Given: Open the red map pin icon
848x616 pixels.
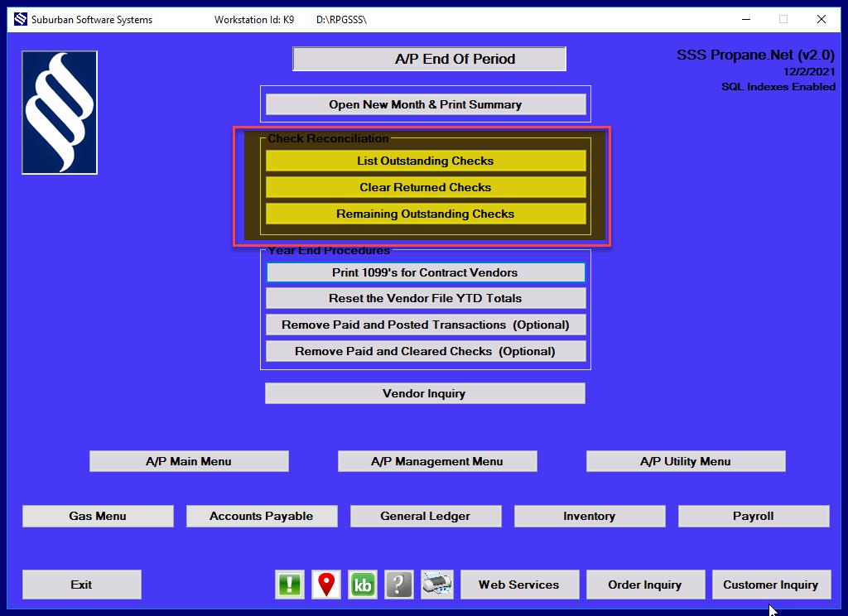Looking at the screenshot, I should [326, 584].
